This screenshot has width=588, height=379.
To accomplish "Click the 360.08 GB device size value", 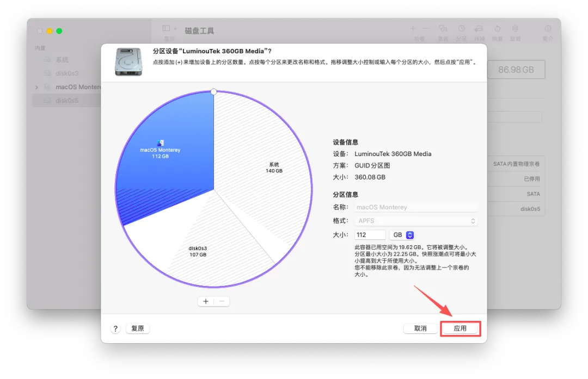I will pyautogui.click(x=370, y=177).
